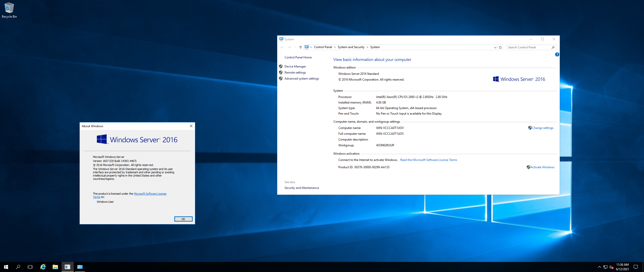
Task: Open the Recycle Bin desktop icon
Action: [9, 10]
